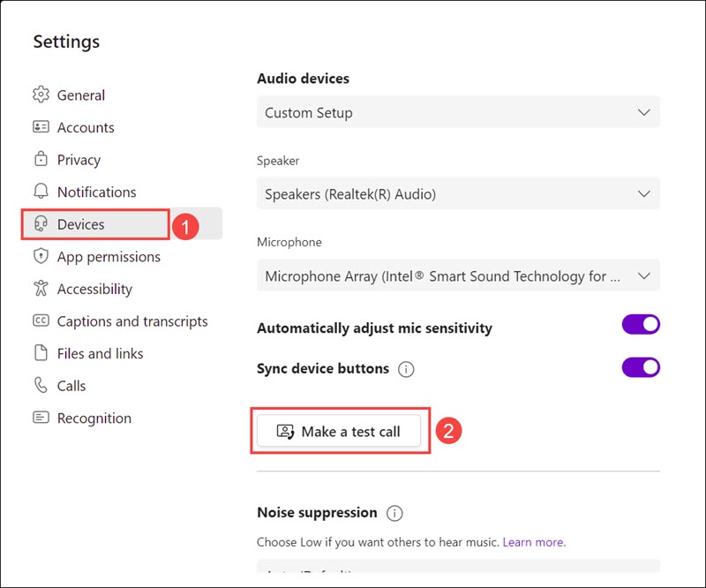The height and width of the screenshot is (588, 706).
Task: Click the Accounts card icon
Action: coord(41,127)
